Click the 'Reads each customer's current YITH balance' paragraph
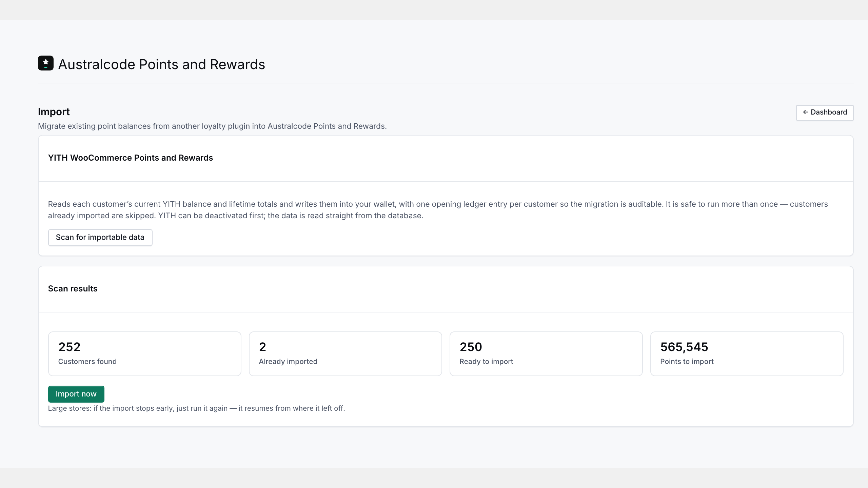Viewport: 868px width, 488px height. pyautogui.click(x=438, y=210)
